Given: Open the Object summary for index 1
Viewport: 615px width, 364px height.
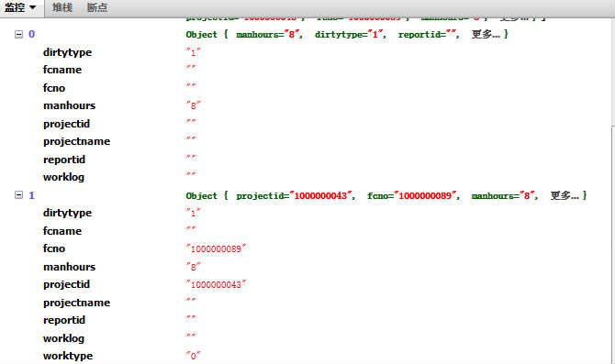Looking at the screenshot, I should click(x=386, y=195).
